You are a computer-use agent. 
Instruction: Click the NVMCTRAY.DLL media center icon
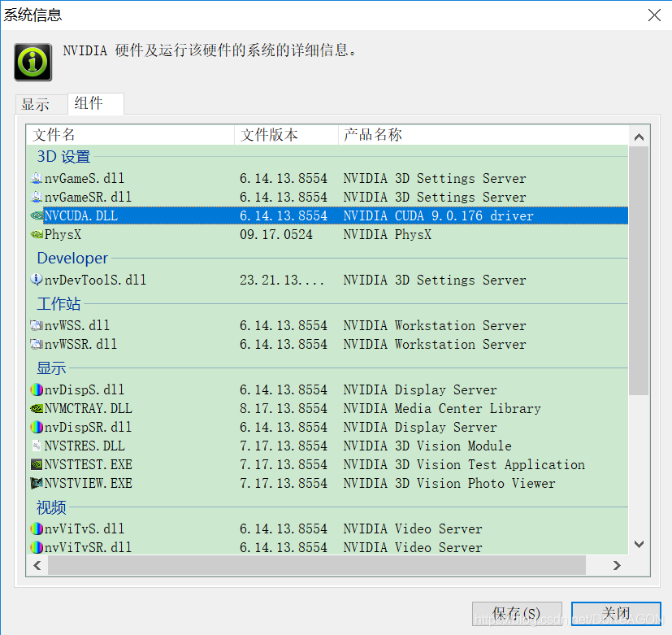[x=37, y=408]
